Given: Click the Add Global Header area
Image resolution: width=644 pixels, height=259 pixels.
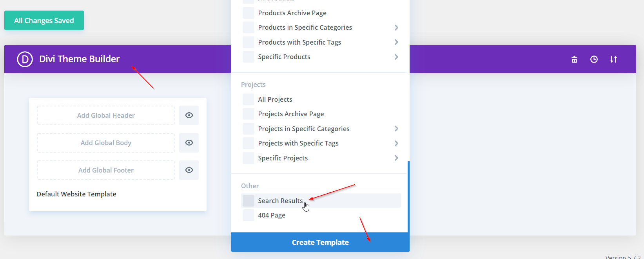Looking at the screenshot, I should click(106, 115).
